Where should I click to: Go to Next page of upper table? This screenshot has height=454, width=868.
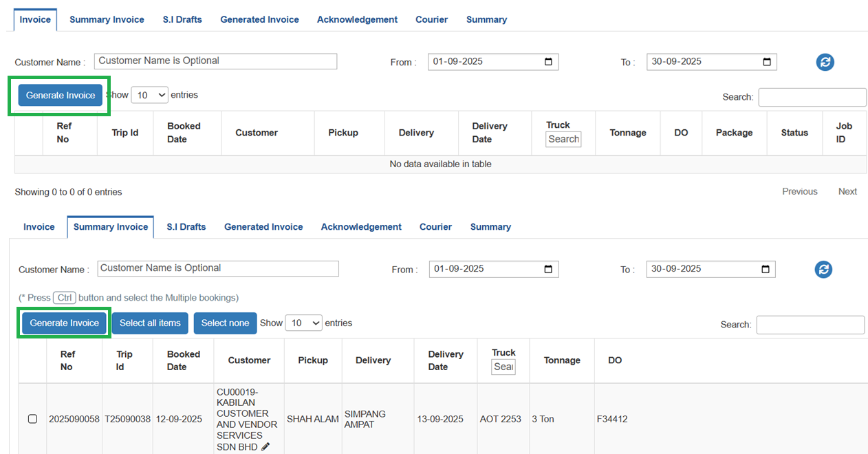point(847,191)
